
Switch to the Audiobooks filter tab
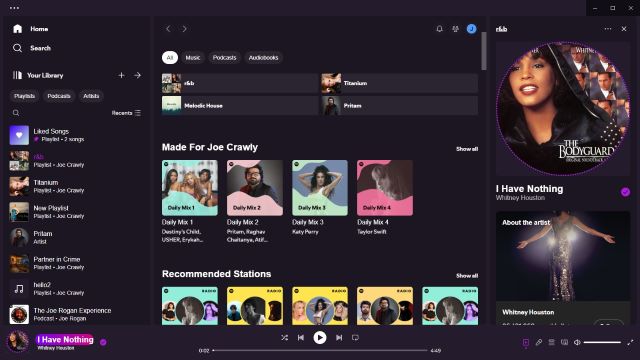[x=263, y=58]
